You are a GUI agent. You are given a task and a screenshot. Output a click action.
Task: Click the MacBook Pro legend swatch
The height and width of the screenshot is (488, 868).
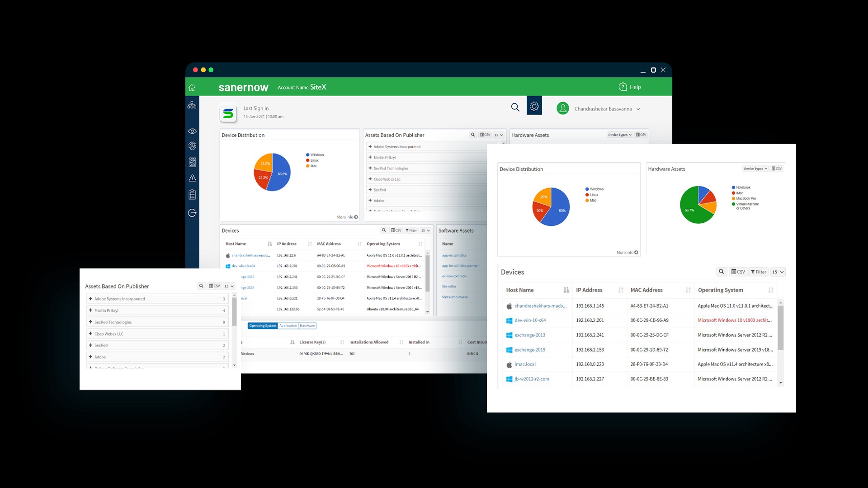point(733,198)
